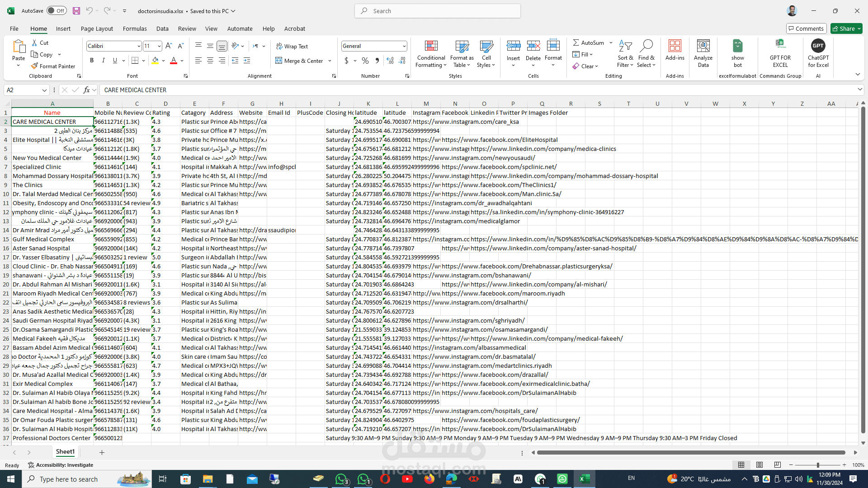
Task: Apply Bold formatting
Action: point(92,60)
